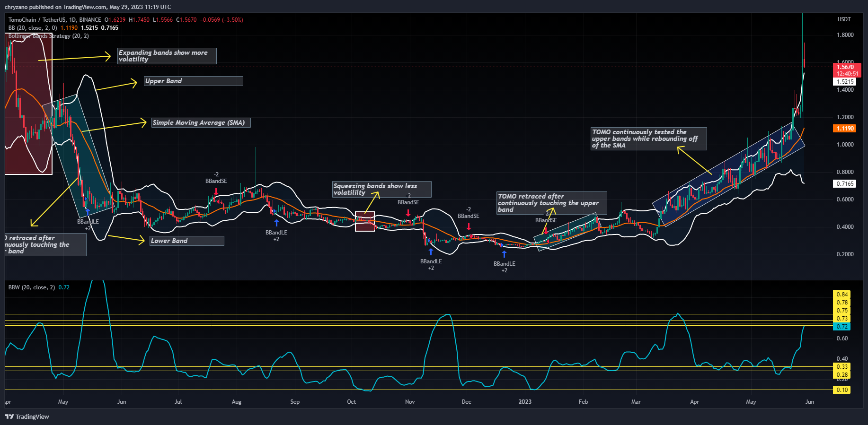868x425 pixels.
Task: Click the Aug label on the time axis
Action: tap(237, 402)
